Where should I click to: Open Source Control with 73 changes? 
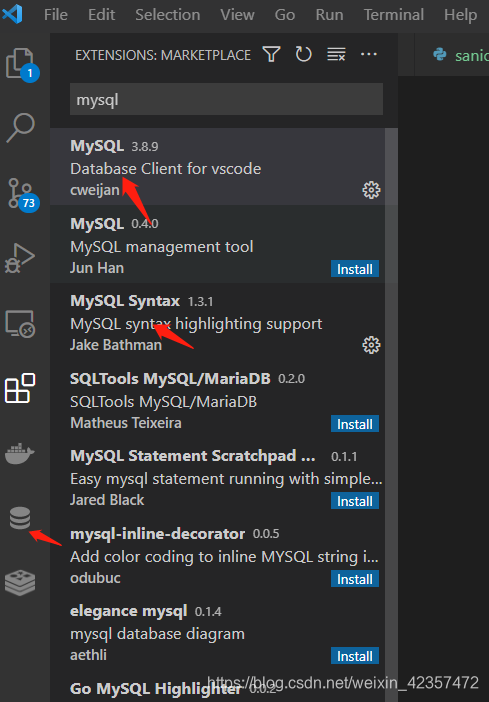click(21, 193)
